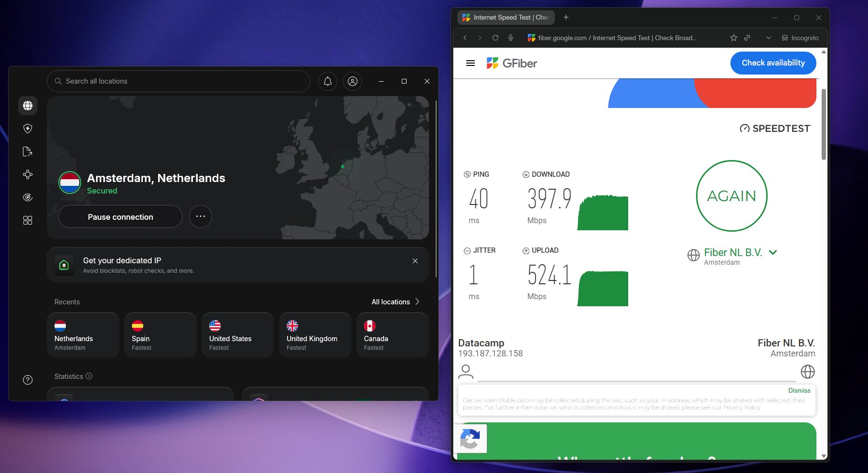Connect to Netherlands Amsterdam recent
The height and width of the screenshot is (473, 868).
(83, 335)
